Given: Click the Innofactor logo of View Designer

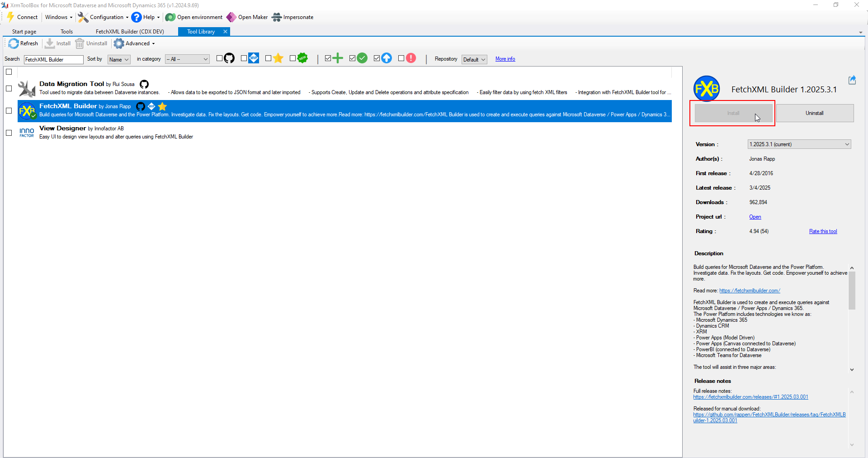Looking at the screenshot, I should tap(27, 133).
